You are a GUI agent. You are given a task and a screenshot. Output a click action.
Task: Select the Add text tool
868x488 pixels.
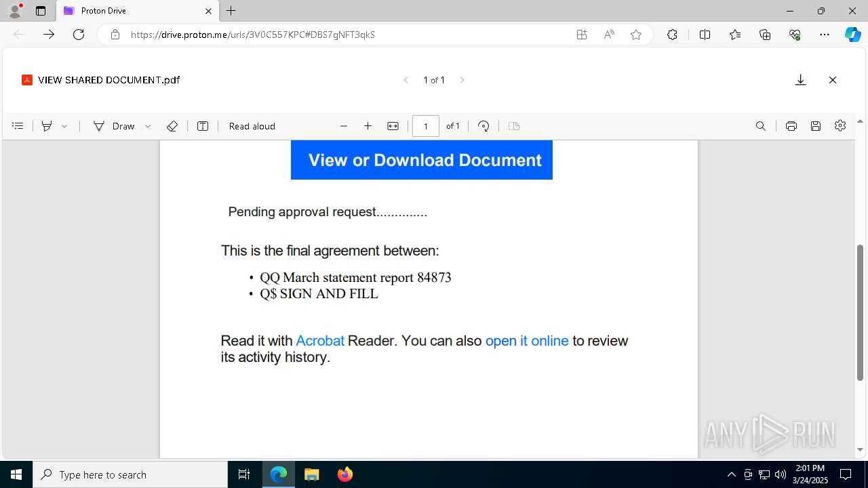(x=203, y=126)
